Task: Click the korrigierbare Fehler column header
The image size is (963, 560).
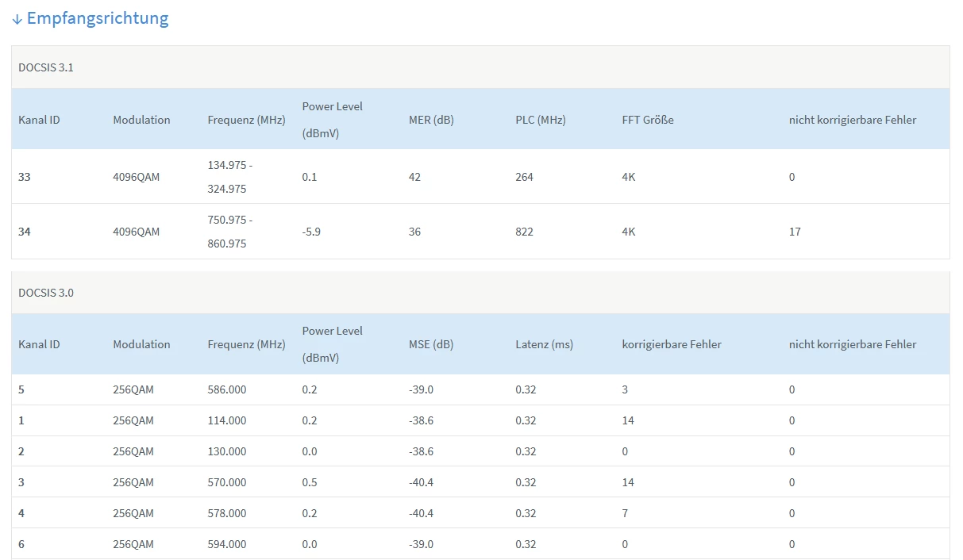Action: 672,344
